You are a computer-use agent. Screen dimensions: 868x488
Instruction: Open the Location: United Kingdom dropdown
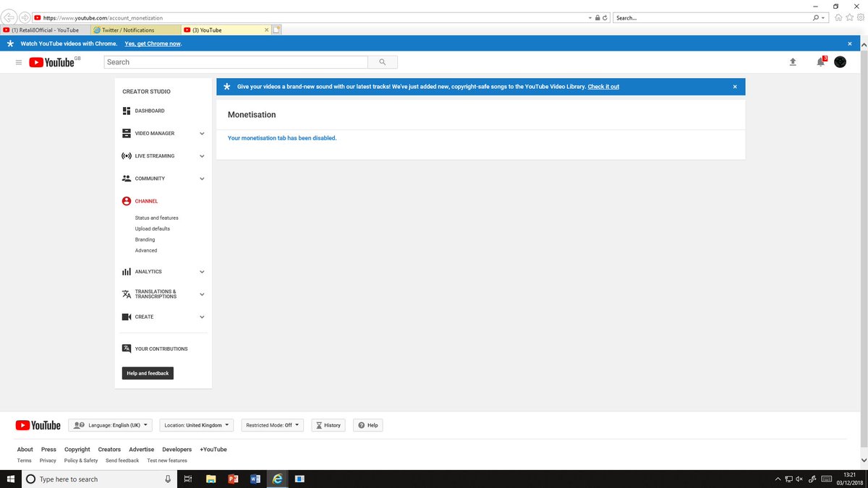197,425
